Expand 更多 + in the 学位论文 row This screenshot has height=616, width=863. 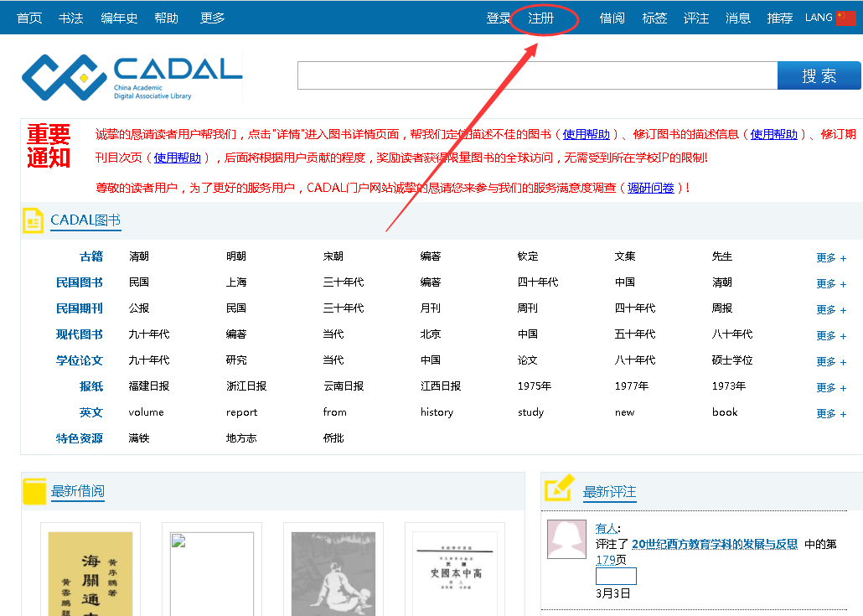pyautogui.click(x=831, y=361)
